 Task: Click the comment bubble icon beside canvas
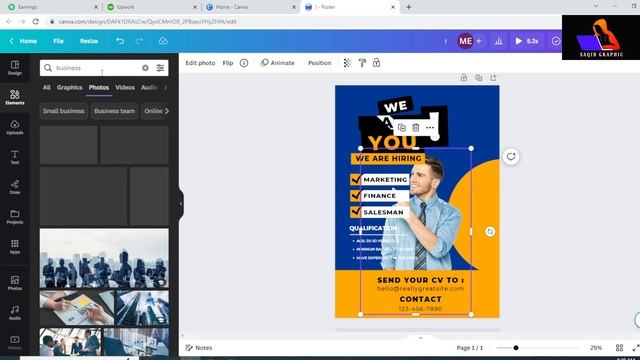(x=511, y=157)
